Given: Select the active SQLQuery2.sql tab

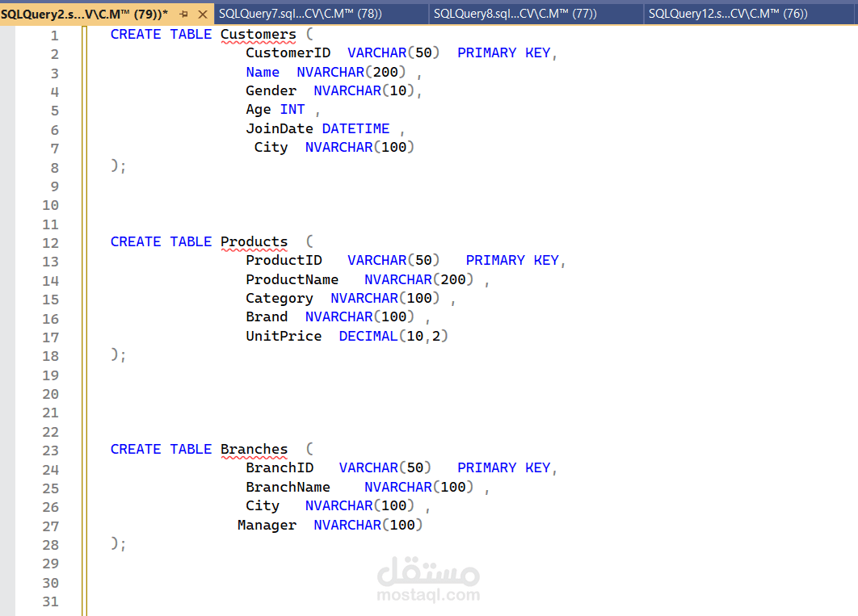Looking at the screenshot, I should click(x=84, y=15).
